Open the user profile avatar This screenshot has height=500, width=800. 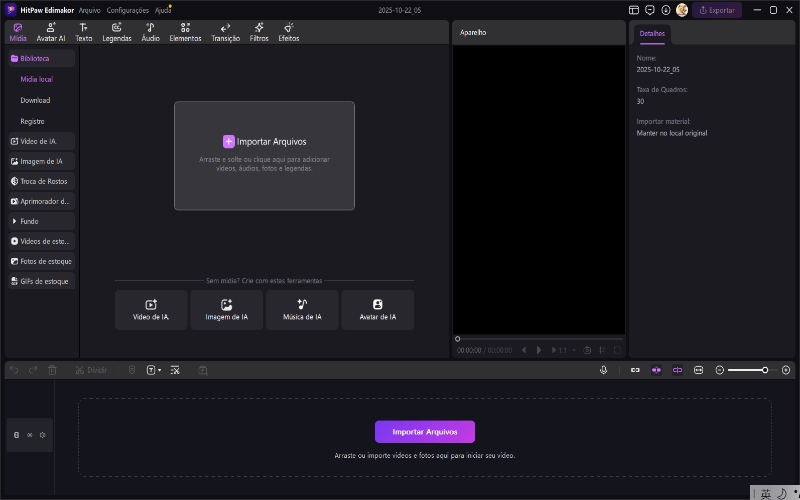coord(682,10)
